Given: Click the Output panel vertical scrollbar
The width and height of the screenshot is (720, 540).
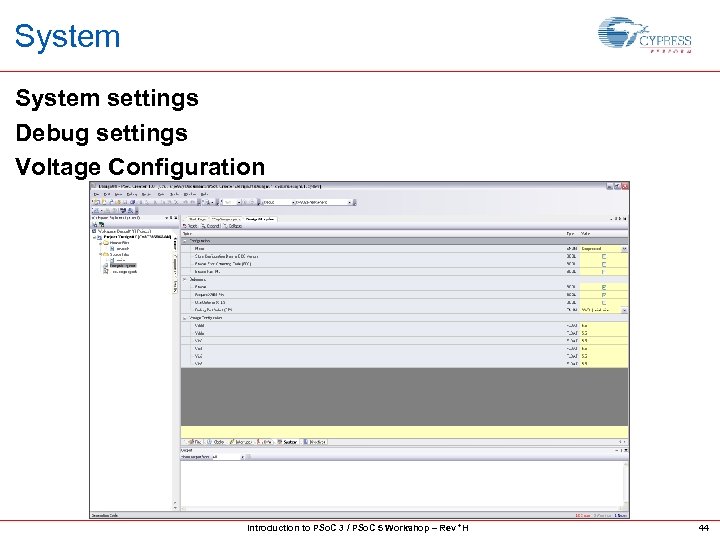Looking at the screenshot, I should [625, 484].
